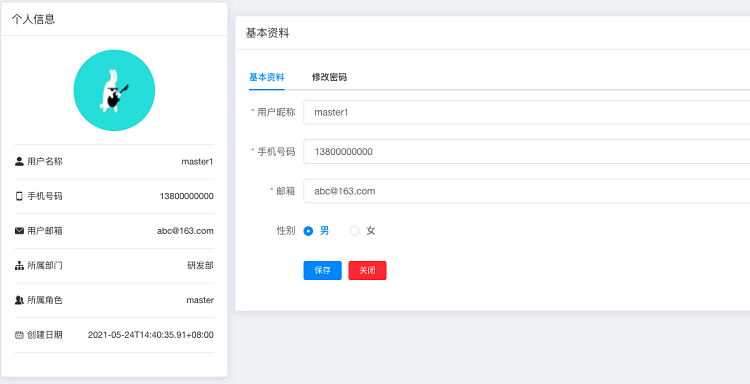Focus the 手机号码 input field
The height and width of the screenshot is (384, 750).
pos(527,152)
